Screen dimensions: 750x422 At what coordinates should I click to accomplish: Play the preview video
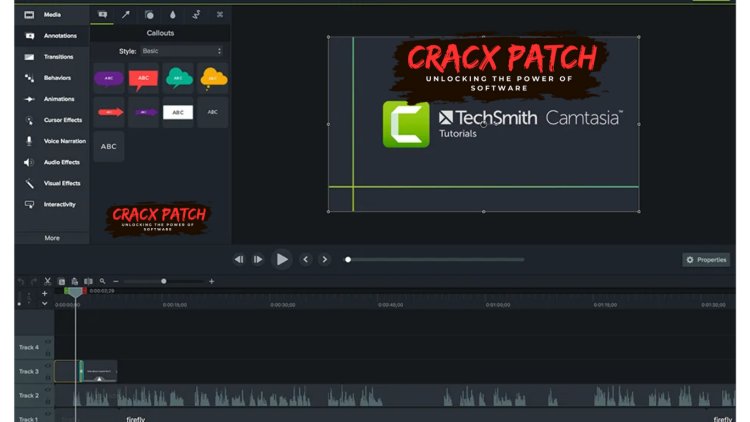coord(282,260)
